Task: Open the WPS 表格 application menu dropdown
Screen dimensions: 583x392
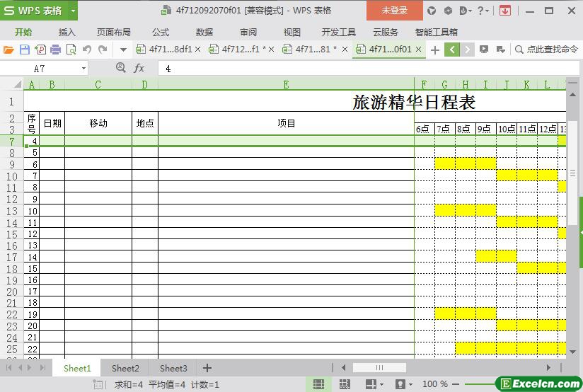Action: pos(74,11)
